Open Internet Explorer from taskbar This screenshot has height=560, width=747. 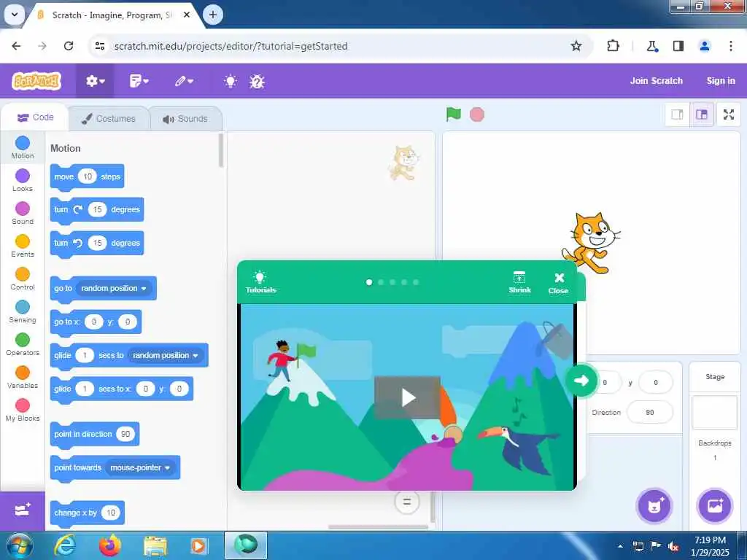tap(64, 545)
